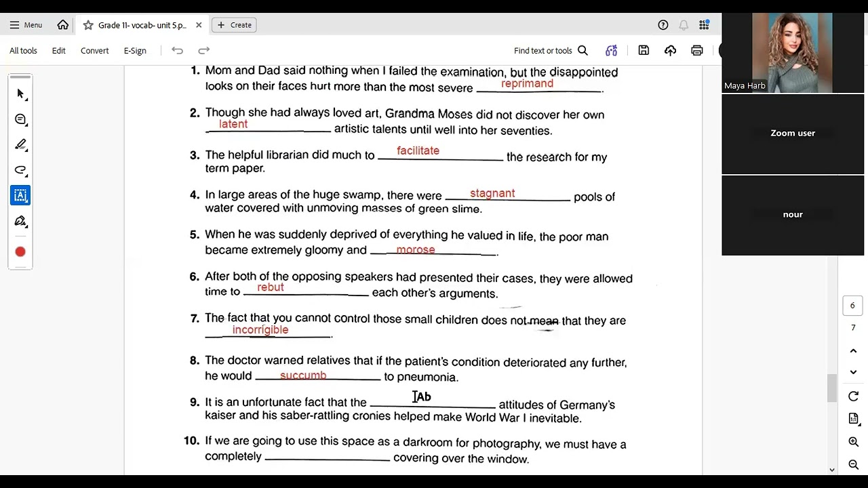Click the Find text or tools field
This screenshot has width=868, height=488.
(551, 51)
